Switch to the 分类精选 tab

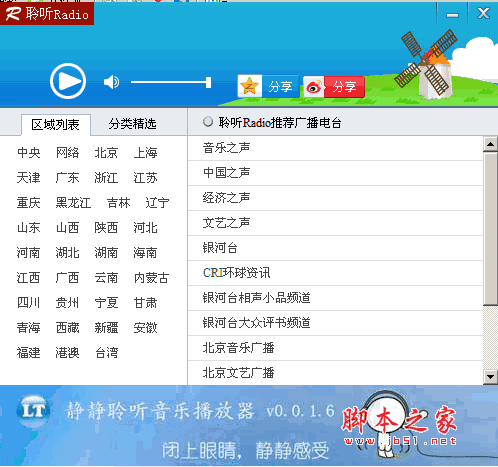[x=132, y=124]
